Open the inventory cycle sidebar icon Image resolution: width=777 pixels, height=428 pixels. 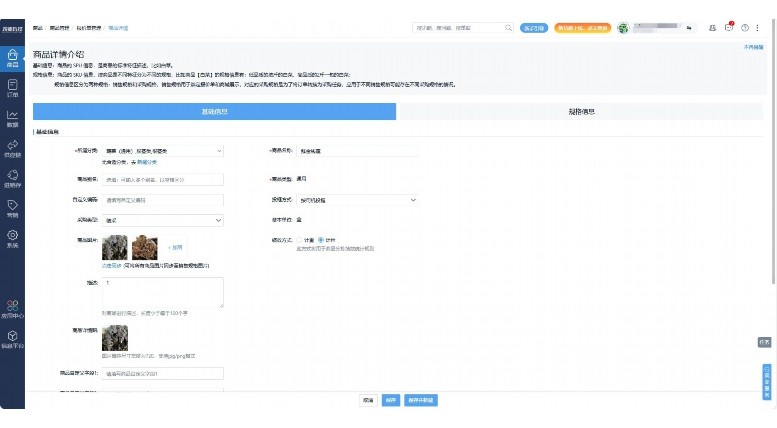pos(12,178)
